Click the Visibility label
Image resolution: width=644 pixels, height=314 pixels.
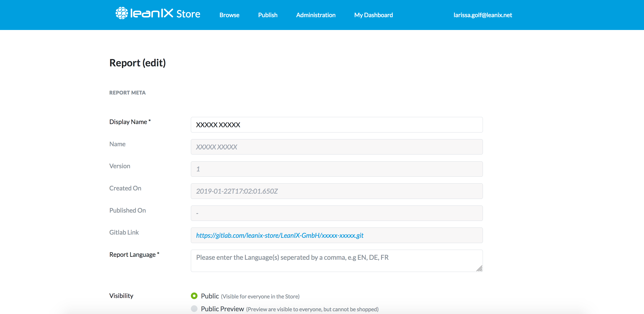click(121, 296)
